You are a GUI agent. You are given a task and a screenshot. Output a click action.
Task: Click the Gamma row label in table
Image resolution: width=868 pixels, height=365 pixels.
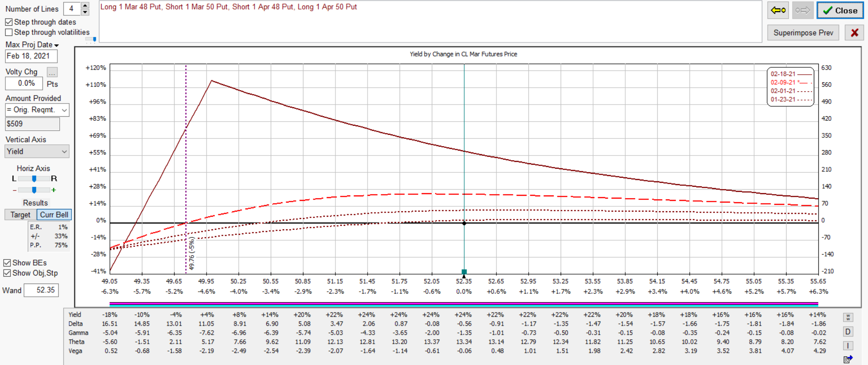click(x=78, y=333)
